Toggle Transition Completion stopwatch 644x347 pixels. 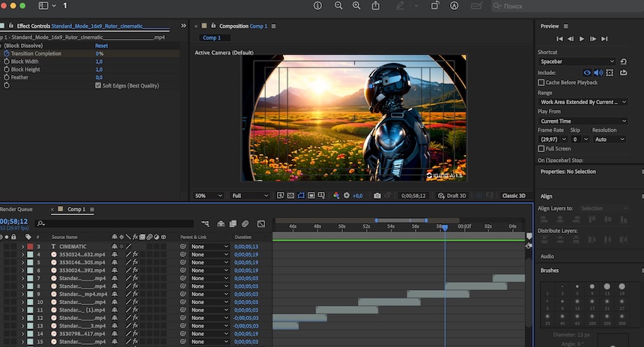(x=7, y=54)
